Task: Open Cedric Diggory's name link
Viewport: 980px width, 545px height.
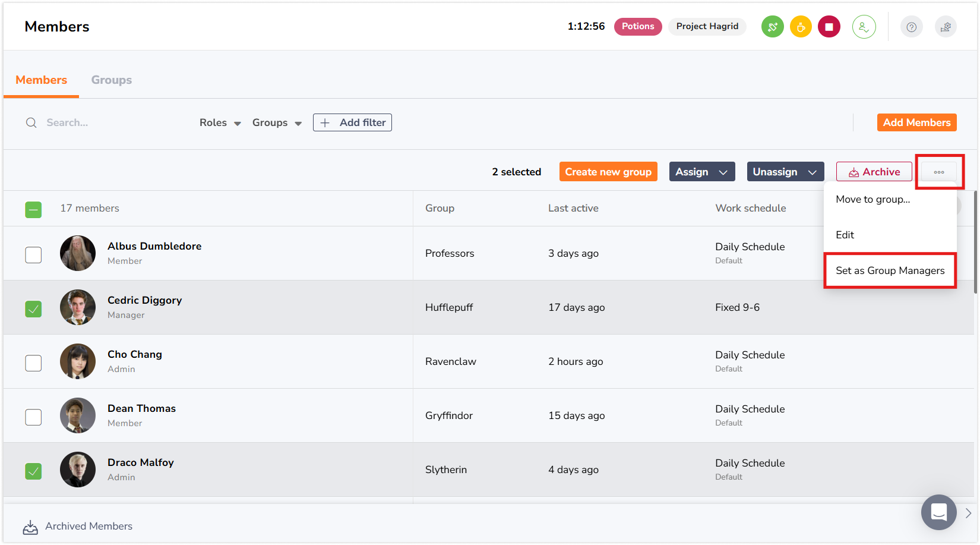Action: 144,300
